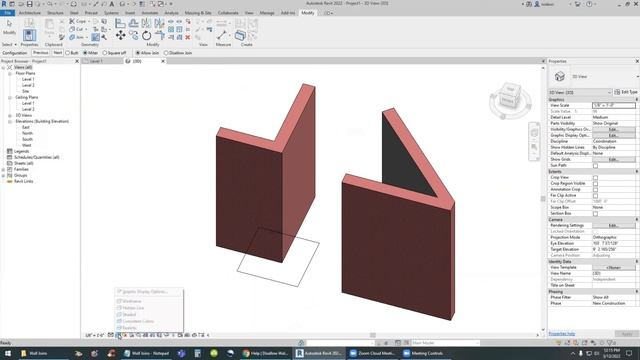
Task: Click the Visual Style icon in view control bar
Action: pos(118,335)
